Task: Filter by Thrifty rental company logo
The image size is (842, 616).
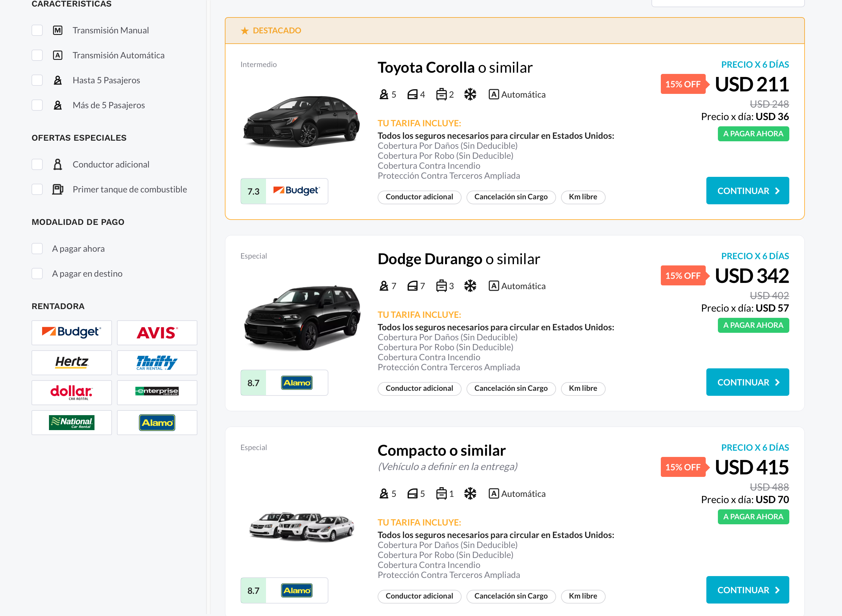Action: pos(157,362)
